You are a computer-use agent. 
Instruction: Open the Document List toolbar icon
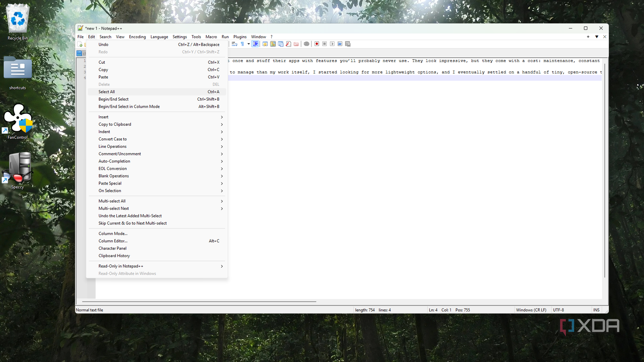281,44
